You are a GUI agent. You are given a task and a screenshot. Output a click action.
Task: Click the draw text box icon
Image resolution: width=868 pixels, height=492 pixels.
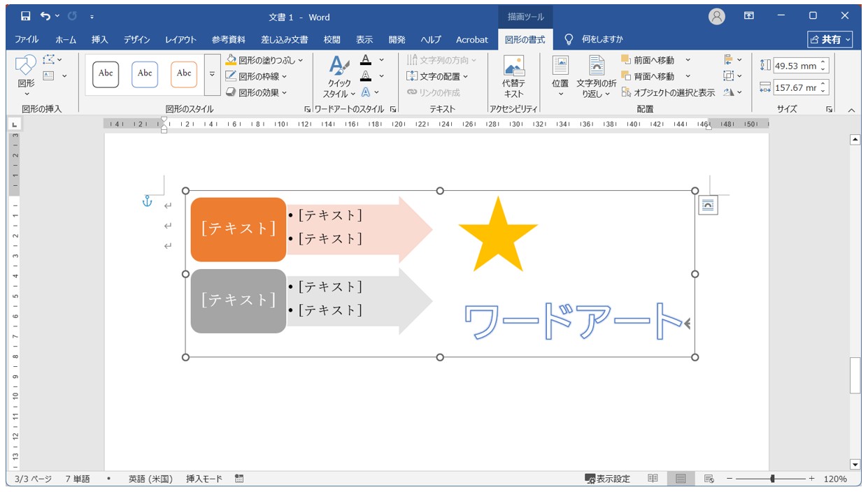click(x=49, y=75)
